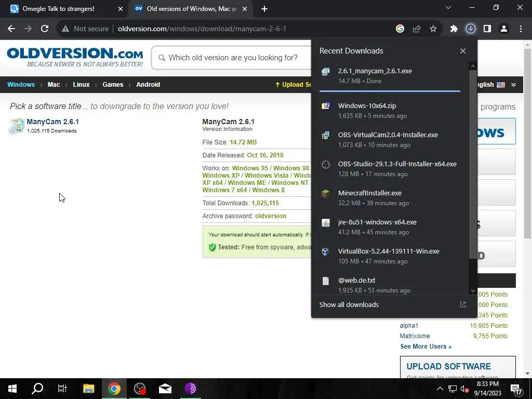Open Windows-10x64.zip from downloads
This screenshot has height=399, width=532.
[390, 111]
